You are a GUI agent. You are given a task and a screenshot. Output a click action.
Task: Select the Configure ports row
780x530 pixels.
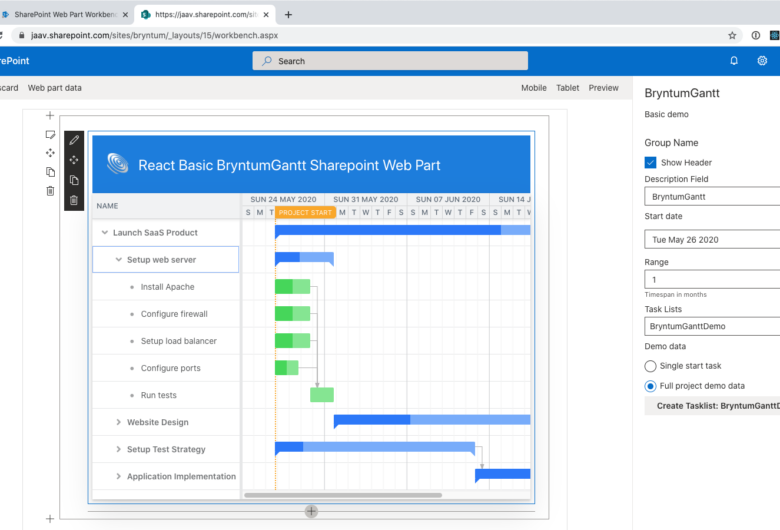[x=166, y=368]
